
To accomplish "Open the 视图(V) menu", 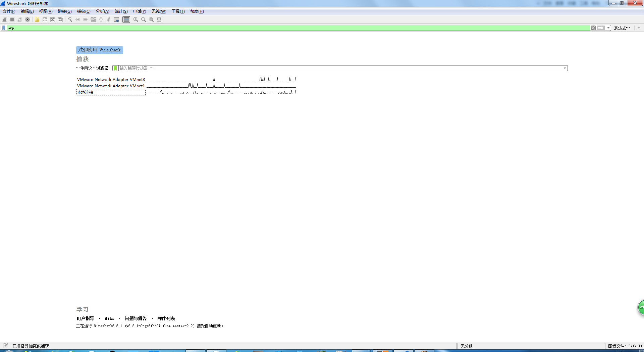I will click(x=46, y=11).
